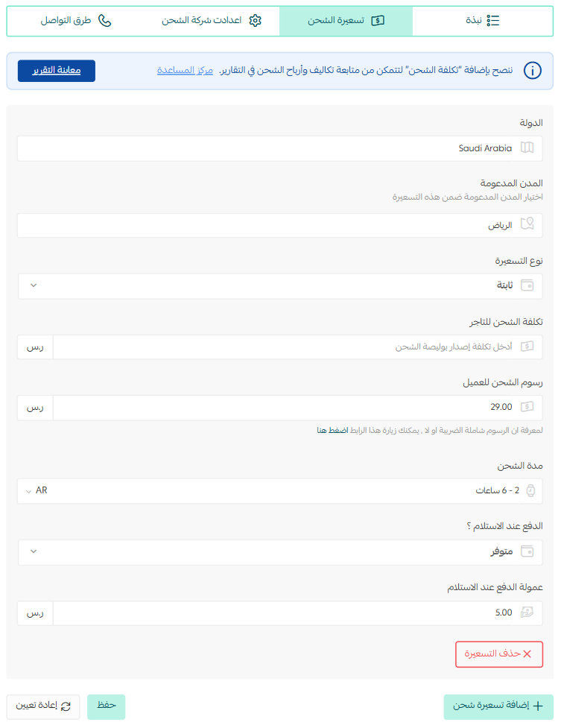Click the معاينة التقرير button
Viewport: 564px width, 728px height.
[57, 71]
